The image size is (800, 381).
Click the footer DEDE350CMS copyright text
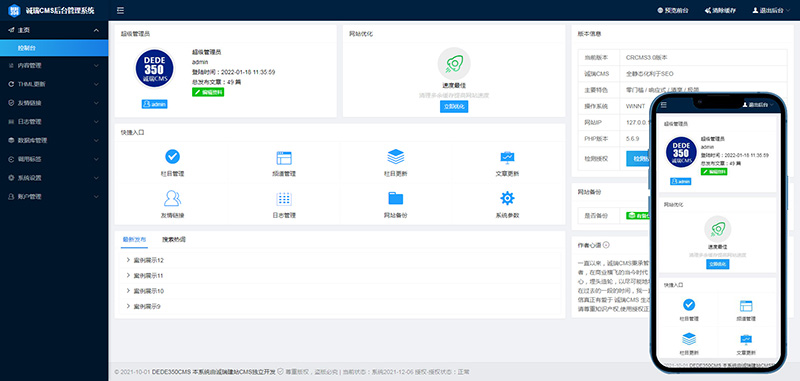(x=213, y=372)
